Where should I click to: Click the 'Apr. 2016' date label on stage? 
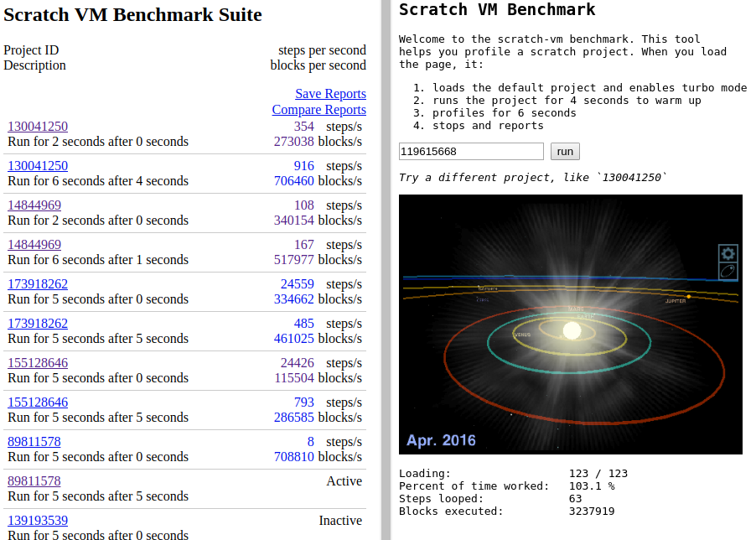tap(441, 440)
